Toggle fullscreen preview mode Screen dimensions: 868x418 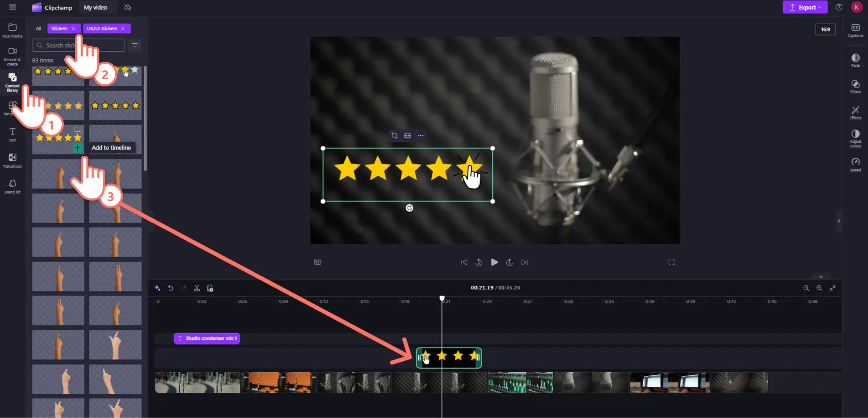tap(671, 262)
